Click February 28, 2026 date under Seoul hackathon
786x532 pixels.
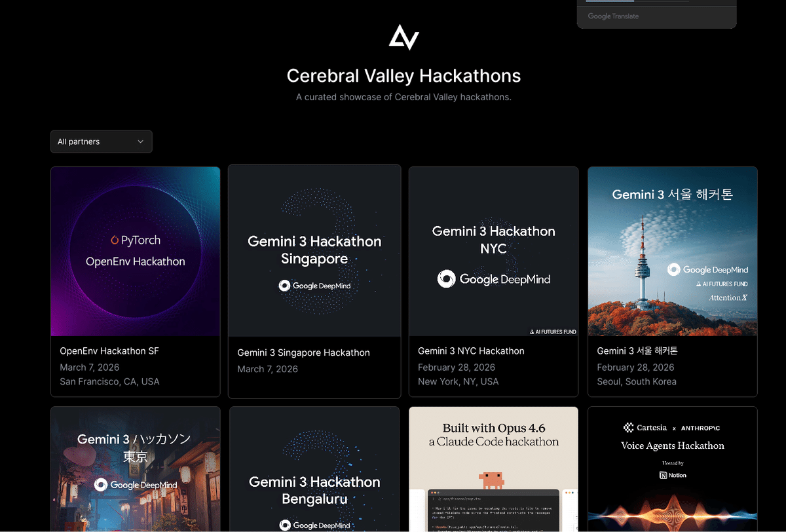(x=635, y=367)
